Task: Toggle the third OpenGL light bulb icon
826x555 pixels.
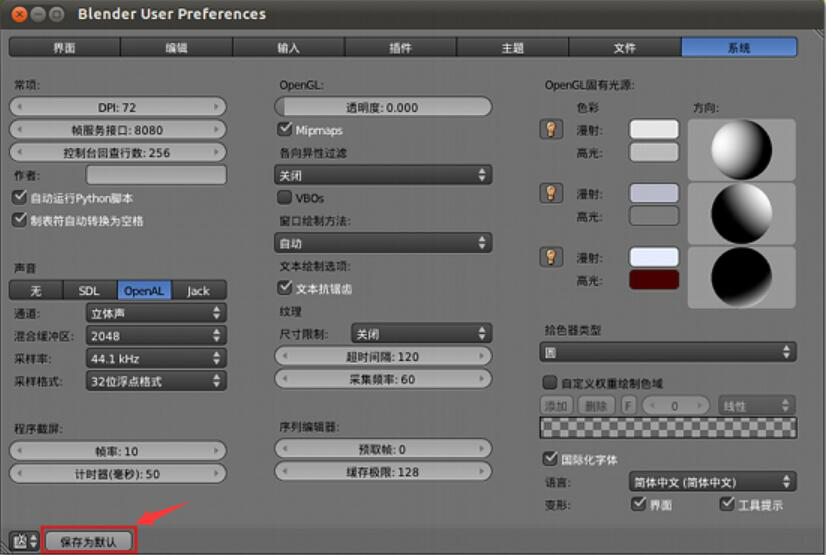Action: [551, 257]
